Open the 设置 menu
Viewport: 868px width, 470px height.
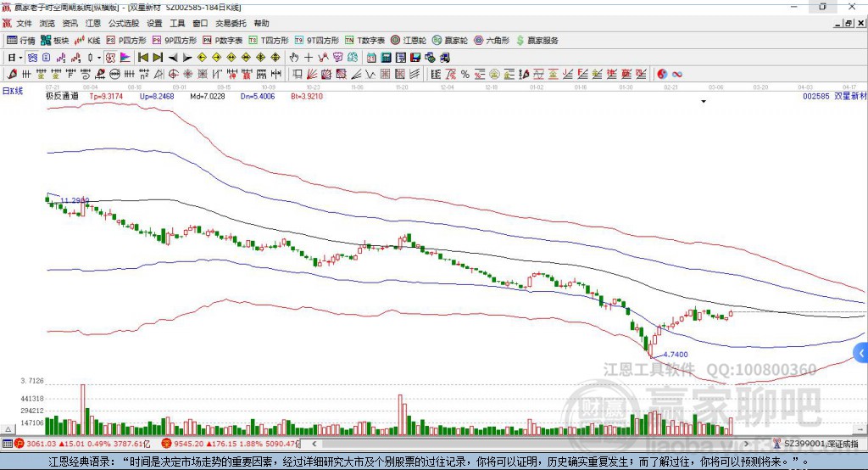[154, 23]
